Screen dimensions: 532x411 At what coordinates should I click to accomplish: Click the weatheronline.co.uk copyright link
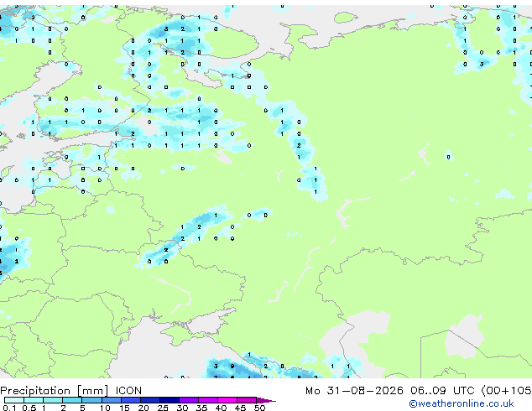(x=462, y=403)
